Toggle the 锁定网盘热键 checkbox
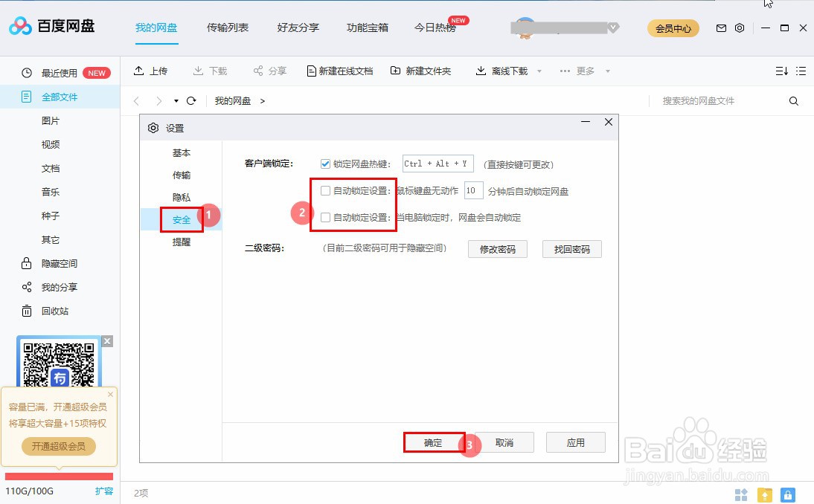Screen dimensions: 814x504 coord(325,164)
